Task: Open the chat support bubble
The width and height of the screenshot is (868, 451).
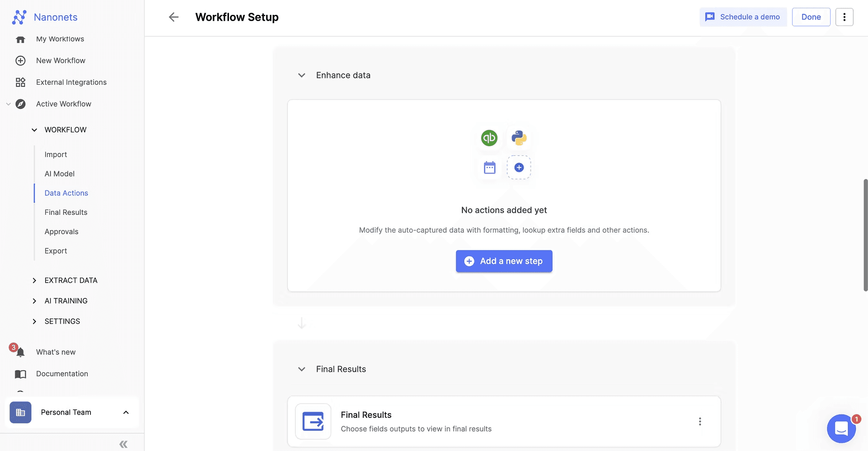Action: point(841,428)
